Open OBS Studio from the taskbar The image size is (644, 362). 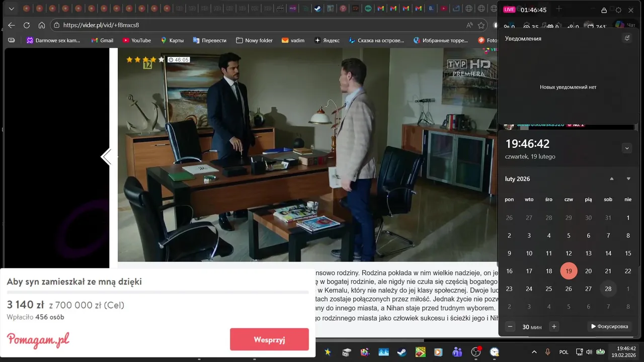coord(476,352)
